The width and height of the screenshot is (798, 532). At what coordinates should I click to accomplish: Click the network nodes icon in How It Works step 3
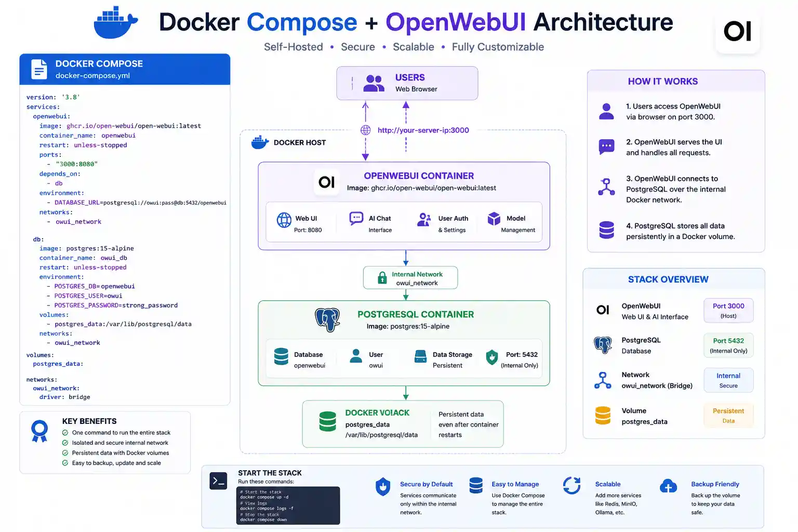click(x=606, y=187)
